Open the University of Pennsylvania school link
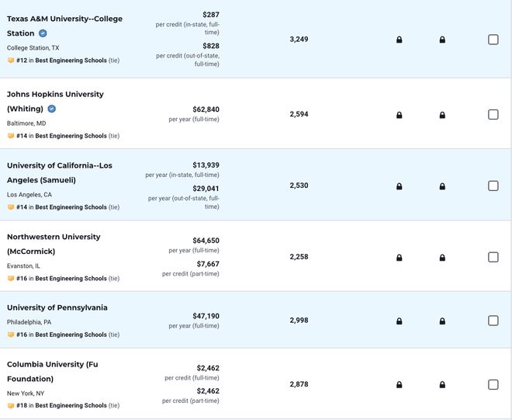The width and height of the screenshot is (512, 420). (x=57, y=308)
